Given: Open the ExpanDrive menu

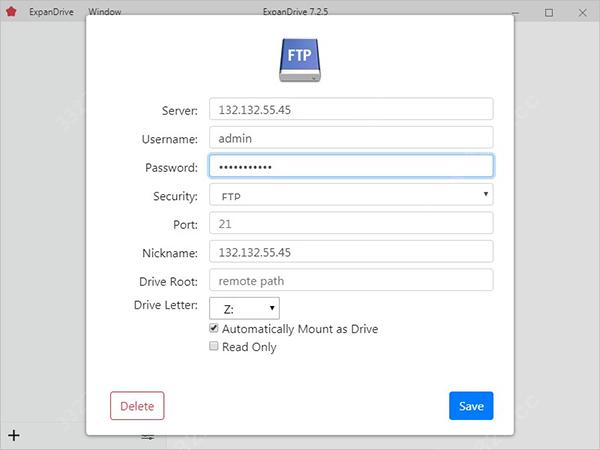Looking at the screenshot, I should click(51, 12).
